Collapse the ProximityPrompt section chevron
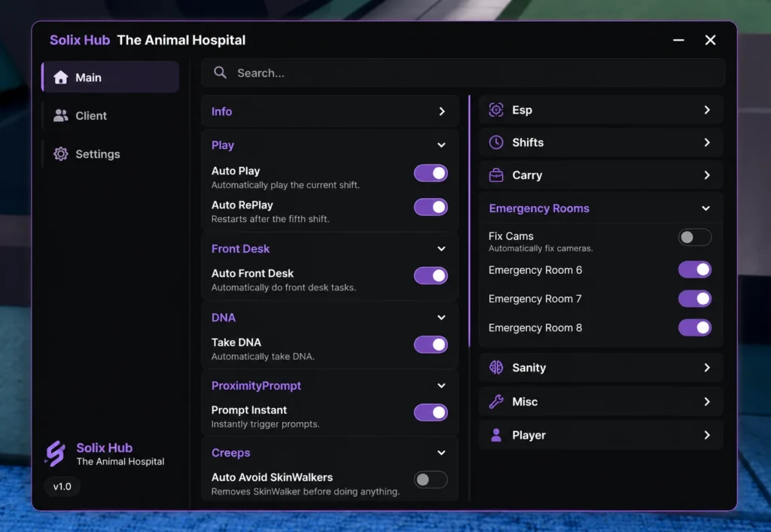The height and width of the screenshot is (532, 771). pos(441,385)
